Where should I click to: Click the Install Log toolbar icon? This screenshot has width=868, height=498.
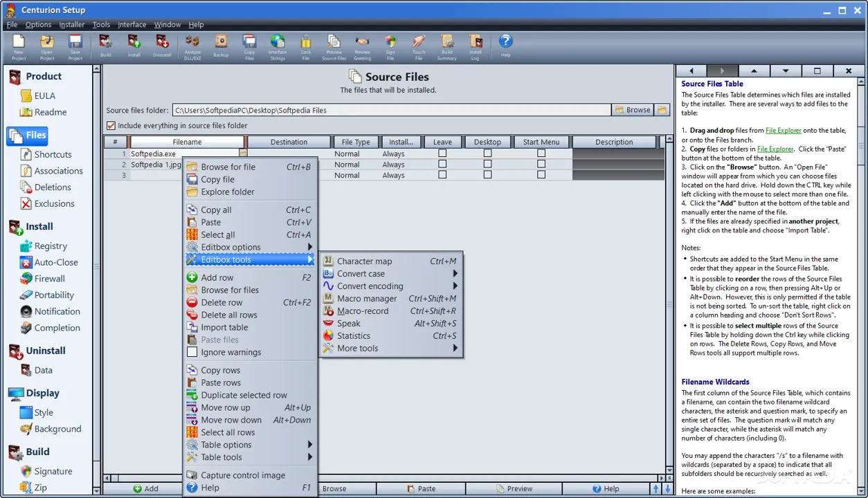(x=476, y=46)
